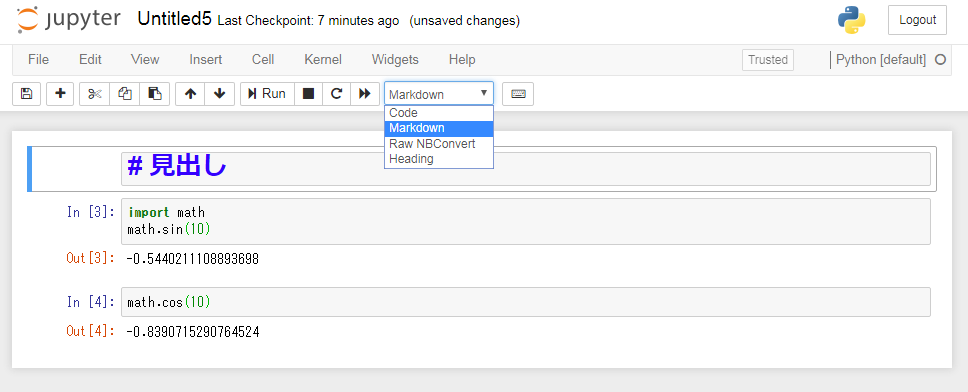The height and width of the screenshot is (392, 968).
Task: Restart kernel and run all icon
Action: pyautogui.click(x=365, y=94)
